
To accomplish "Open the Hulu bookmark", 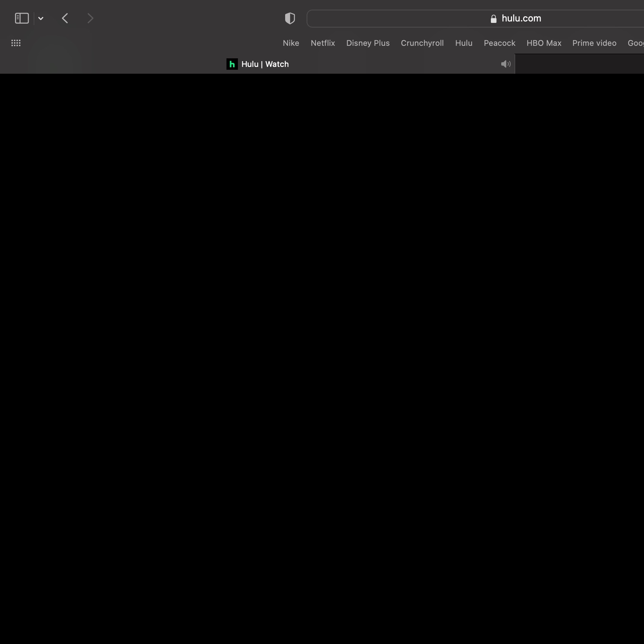I will pyautogui.click(x=464, y=43).
